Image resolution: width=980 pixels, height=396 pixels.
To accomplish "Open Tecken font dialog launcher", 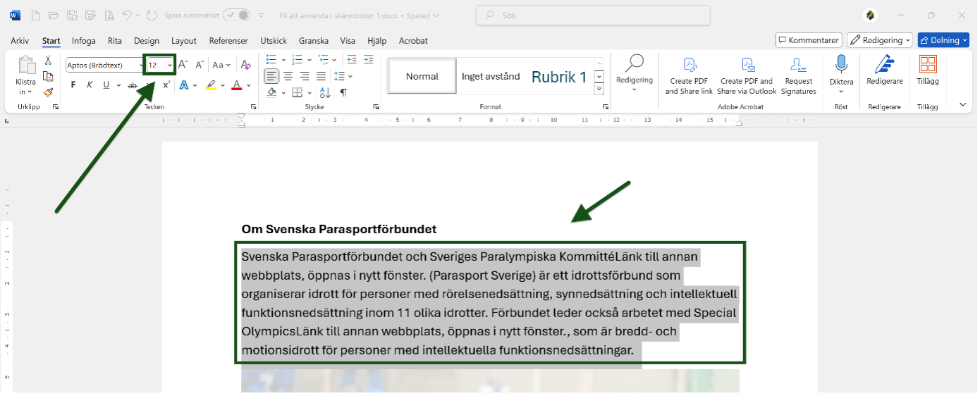I will pyautogui.click(x=253, y=107).
